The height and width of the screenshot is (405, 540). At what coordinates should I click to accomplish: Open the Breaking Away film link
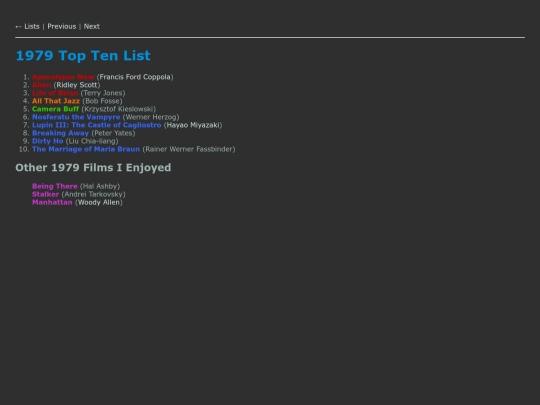pos(60,133)
